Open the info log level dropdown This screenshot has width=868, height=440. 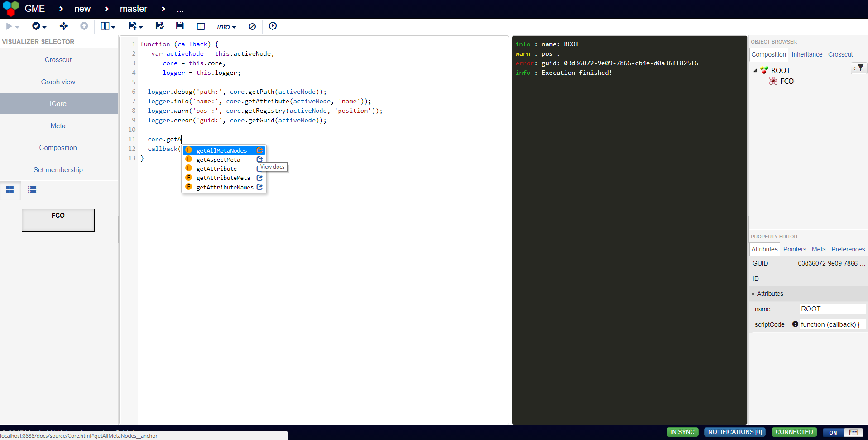[x=226, y=27]
